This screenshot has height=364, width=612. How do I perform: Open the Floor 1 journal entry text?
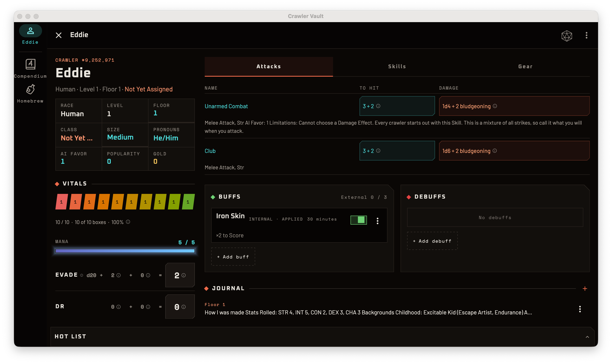[368, 312]
